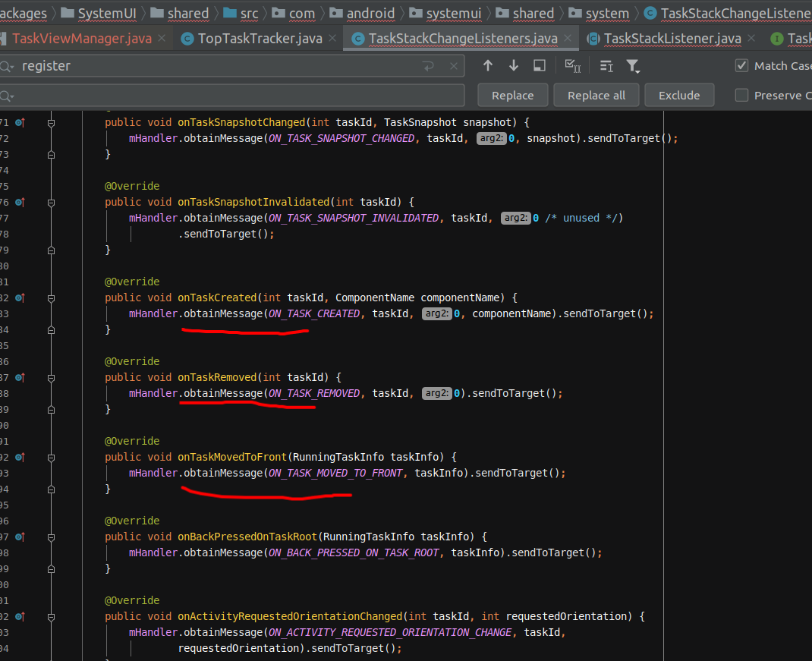The image size is (812, 661).
Task: Click override gutter icon for onBackPressedOnTaskRoot
Action: pyautogui.click(x=20, y=537)
